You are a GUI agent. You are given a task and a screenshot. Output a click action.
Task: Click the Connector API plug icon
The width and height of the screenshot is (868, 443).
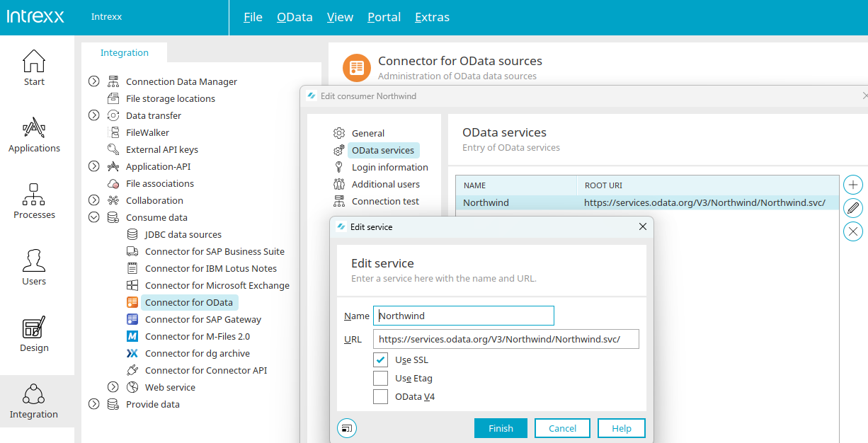coord(132,370)
